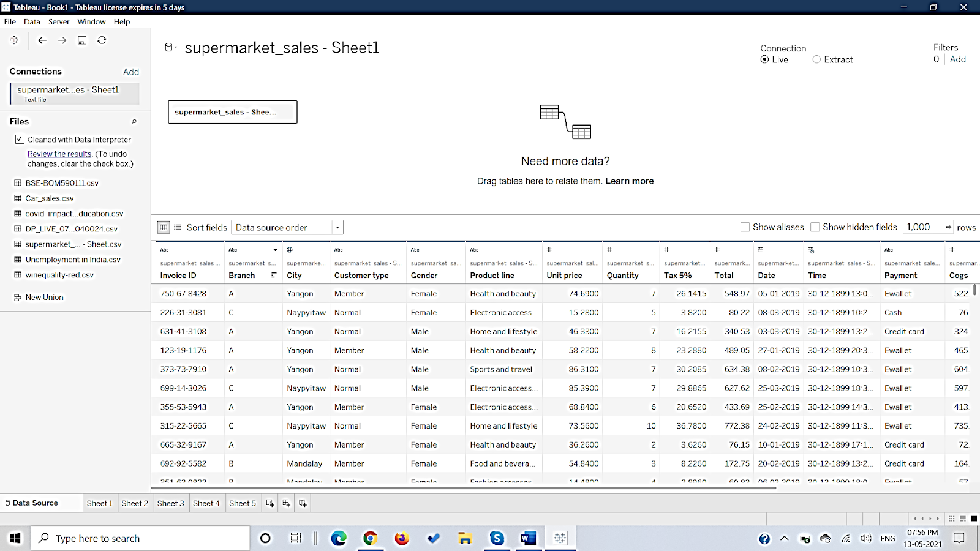The image size is (980, 551).
Task: Sort the Branch column using the sort icon
Action: pos(274,275)
